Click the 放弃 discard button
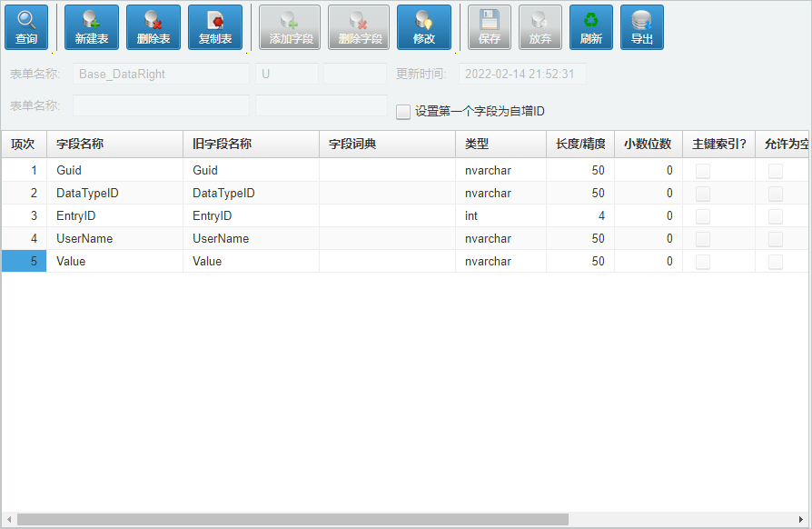This screenshot has width=812, height=529. click(540, 27)
